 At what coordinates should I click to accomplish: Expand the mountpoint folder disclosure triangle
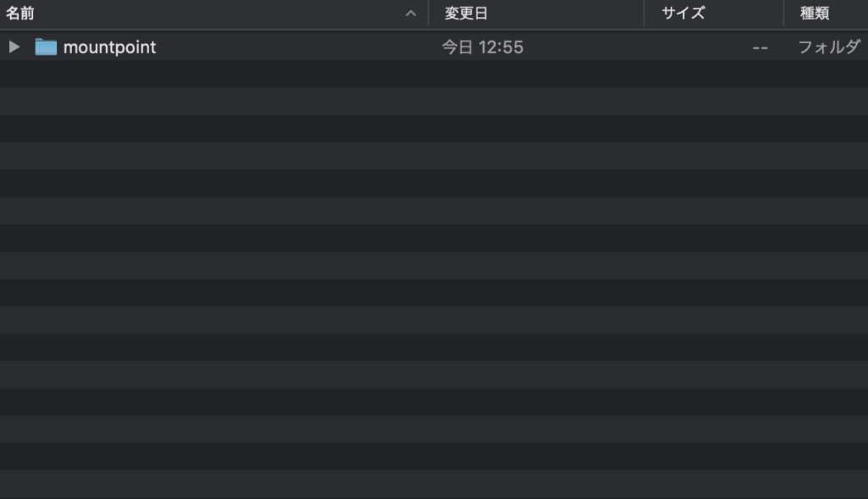14,47
